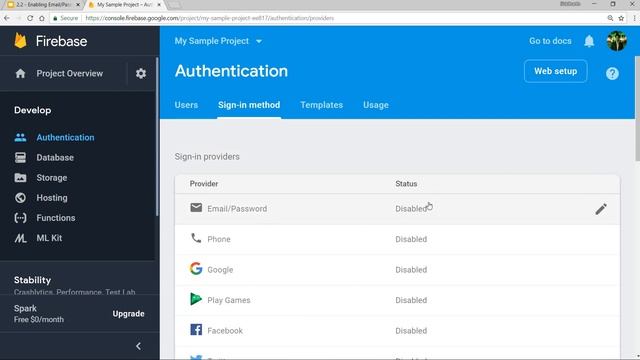Bookmark page with star icon

(x=621, y=18)
